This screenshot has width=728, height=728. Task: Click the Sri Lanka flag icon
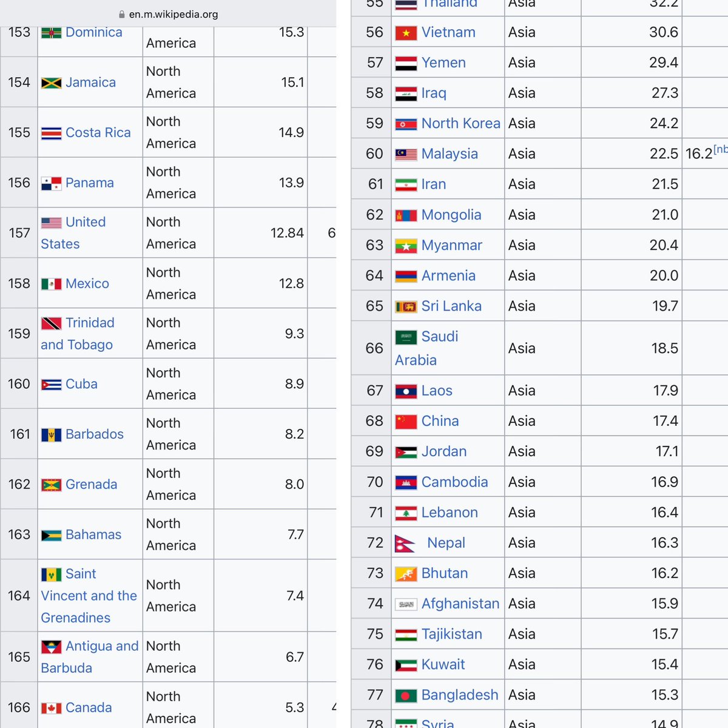point(406,306)
